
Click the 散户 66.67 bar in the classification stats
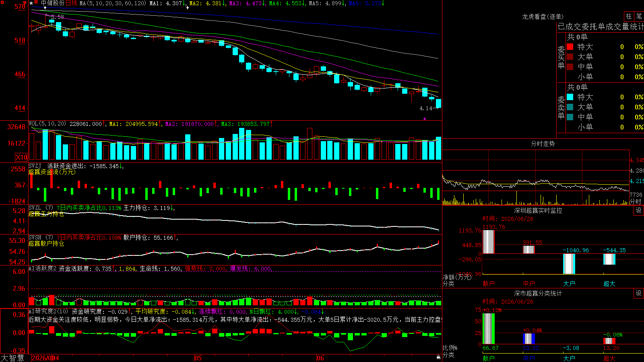coord(489,329)
